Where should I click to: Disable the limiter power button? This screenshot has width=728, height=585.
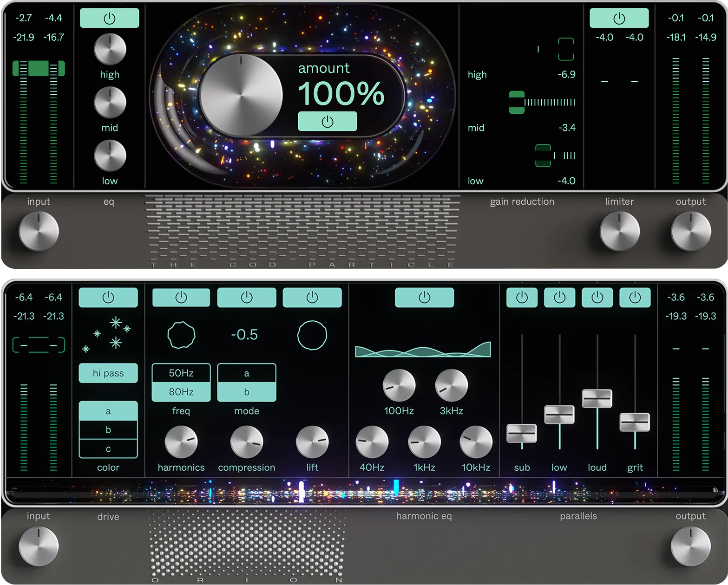click(619, 19)
